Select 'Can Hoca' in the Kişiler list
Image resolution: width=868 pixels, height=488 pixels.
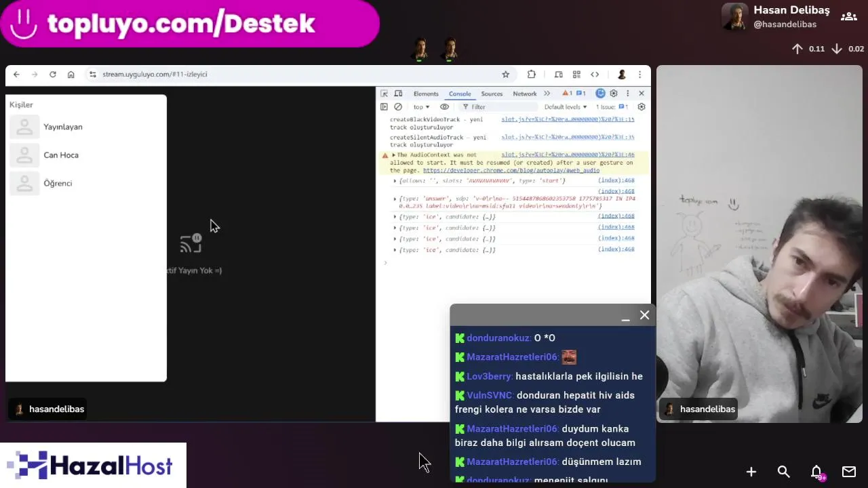pos(61,155)
